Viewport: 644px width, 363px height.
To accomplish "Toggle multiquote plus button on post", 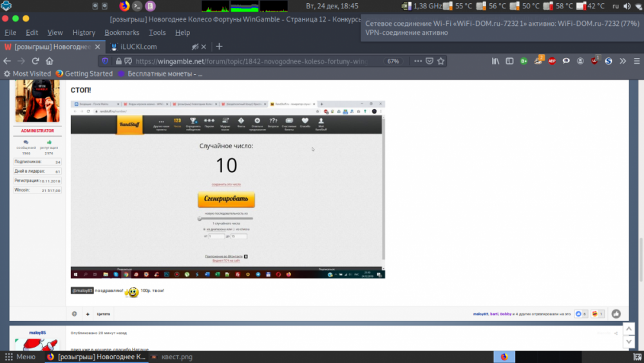I will (88, 314).
